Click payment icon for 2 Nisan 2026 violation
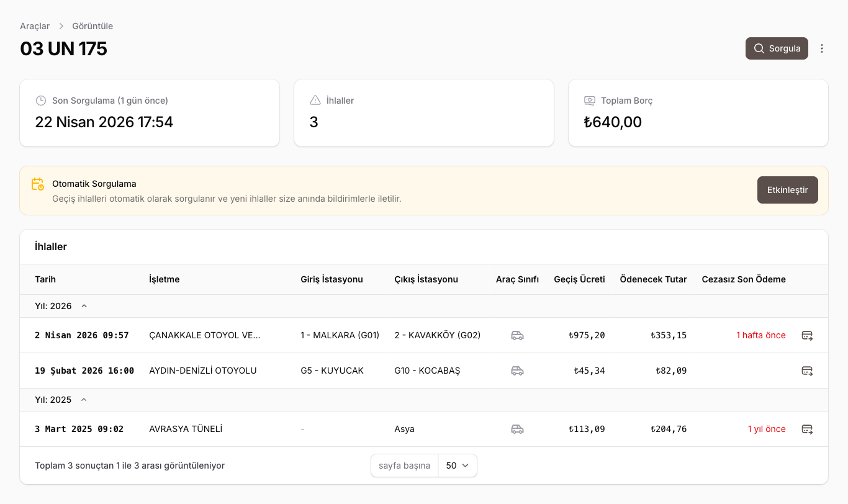 pos(807,335)
